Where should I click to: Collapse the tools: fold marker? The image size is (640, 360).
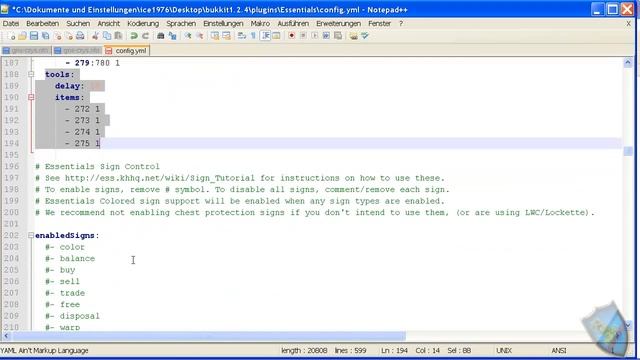click(x=31, y=74)
